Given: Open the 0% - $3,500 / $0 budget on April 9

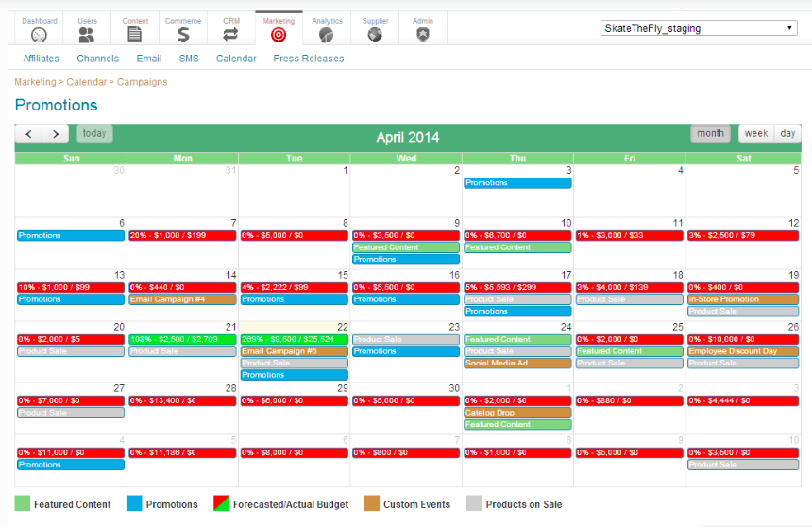Looking at the screenshot, I should pyautogui.click(x=406, y=235).
